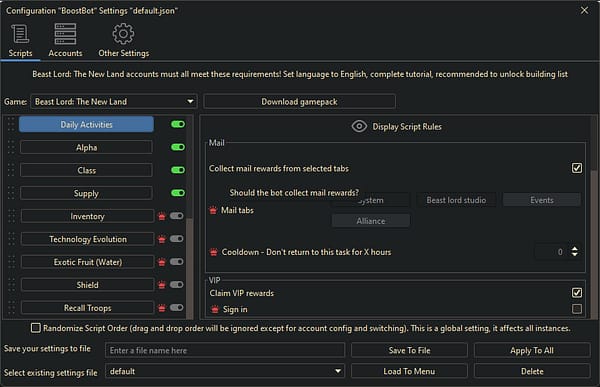Click the Download gamepack button
This screenshot has height=387, width=600.
299,102
